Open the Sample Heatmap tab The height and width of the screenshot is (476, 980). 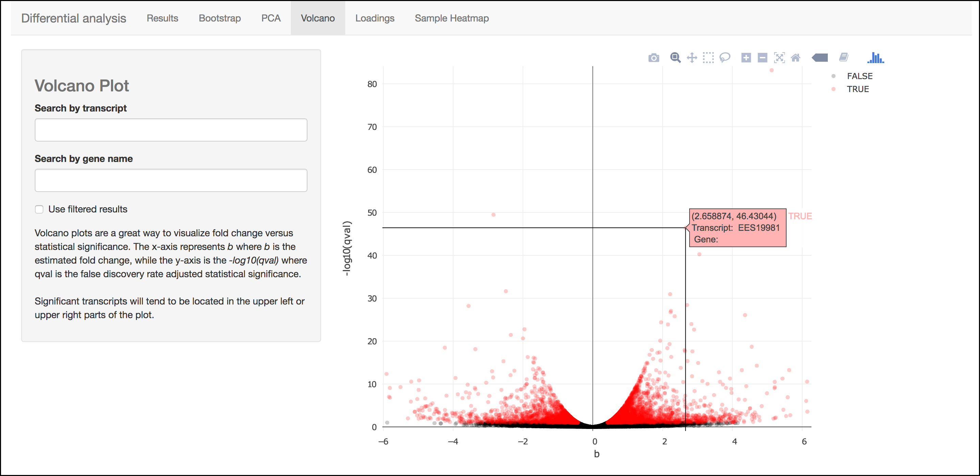coord(452,18)
